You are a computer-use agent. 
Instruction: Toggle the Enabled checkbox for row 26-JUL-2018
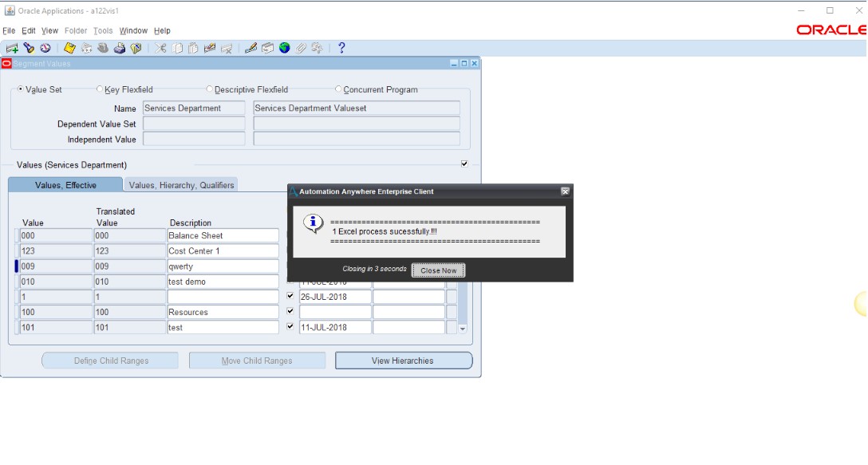290,296
